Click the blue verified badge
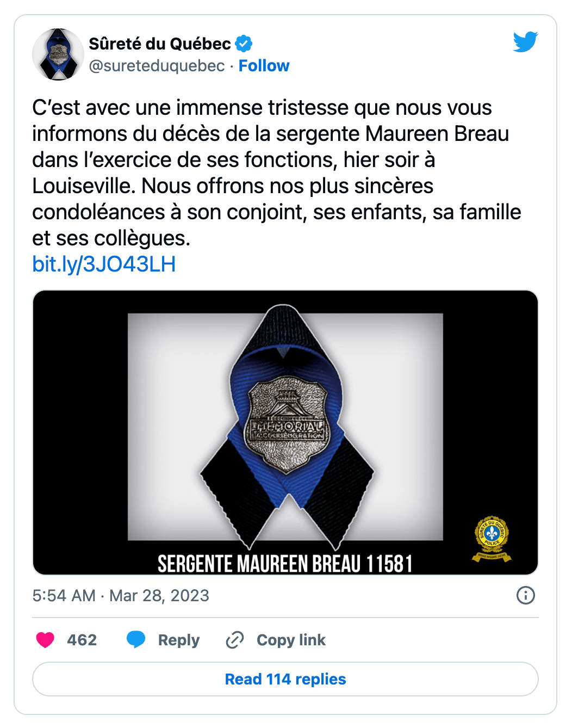The image size is (572, 728). 244,44
